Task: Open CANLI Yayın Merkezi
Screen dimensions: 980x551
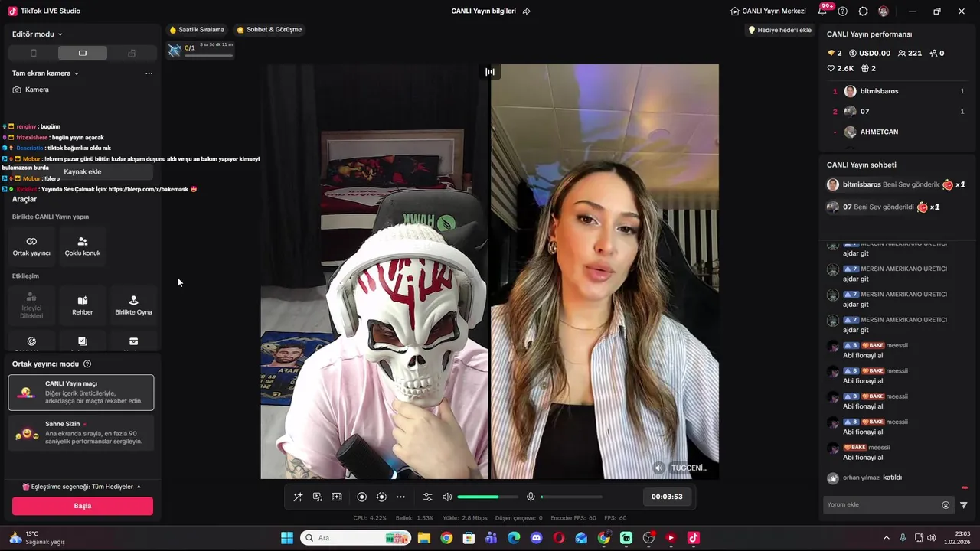Action: click(768, 11)
